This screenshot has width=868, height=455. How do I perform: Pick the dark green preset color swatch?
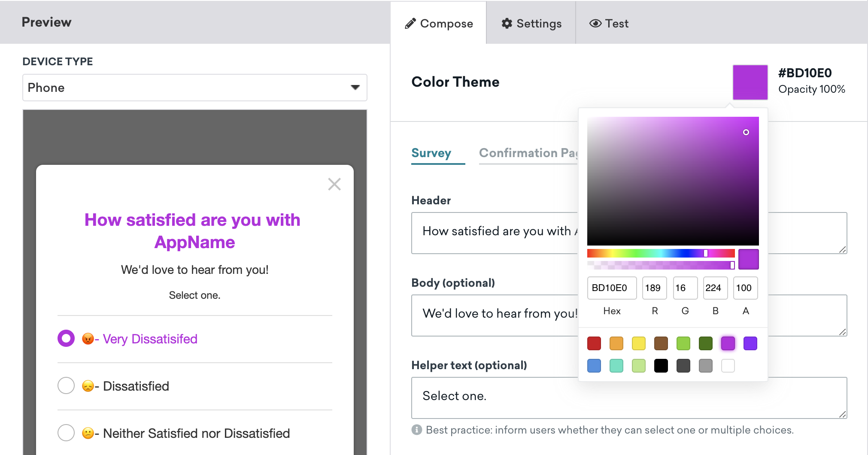706,343
